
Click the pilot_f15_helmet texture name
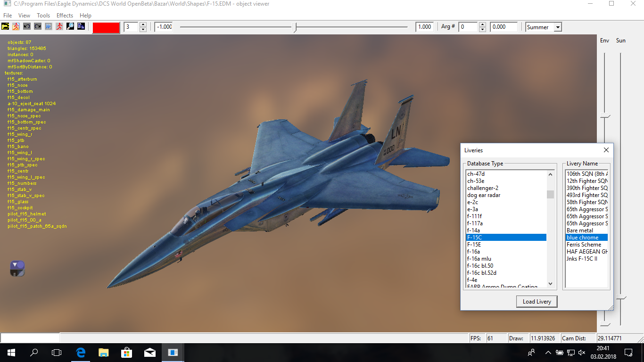(27, 214)
